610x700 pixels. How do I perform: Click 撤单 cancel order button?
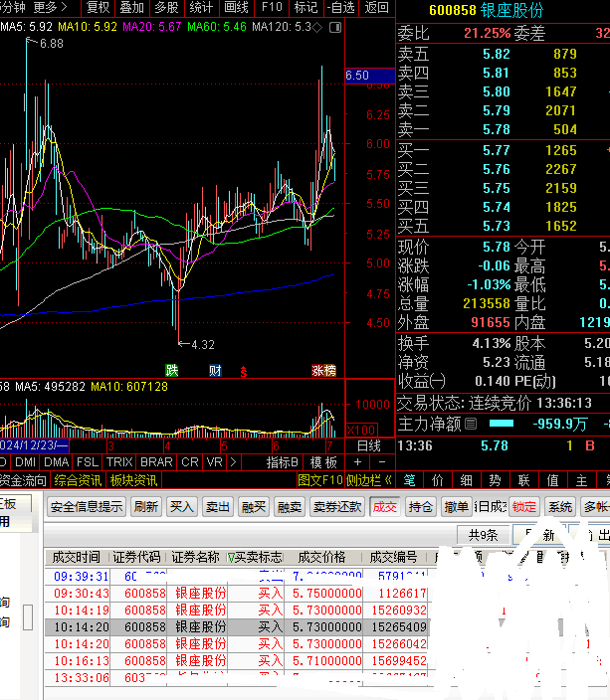pyautogui.click(x=457, y=507)
